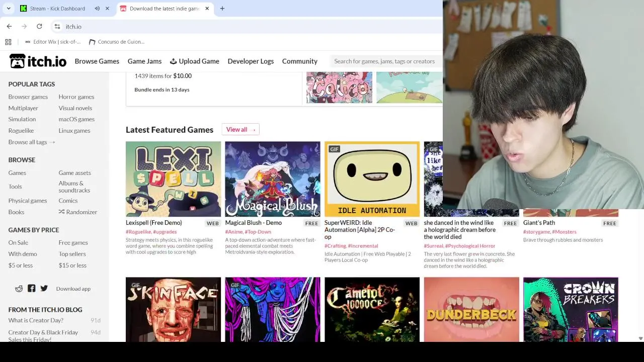Open Magical Blush game thumbnail

click(273, 179)
